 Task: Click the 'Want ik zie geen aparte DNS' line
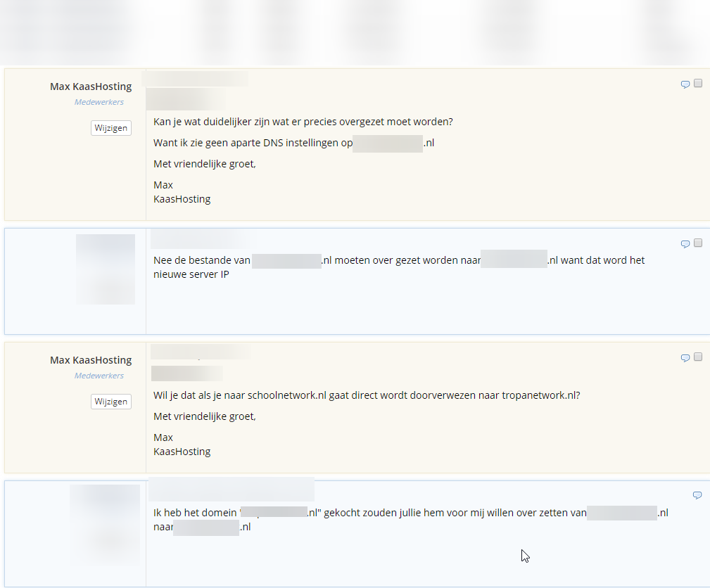pyautogui.click(x=252, y=143)
